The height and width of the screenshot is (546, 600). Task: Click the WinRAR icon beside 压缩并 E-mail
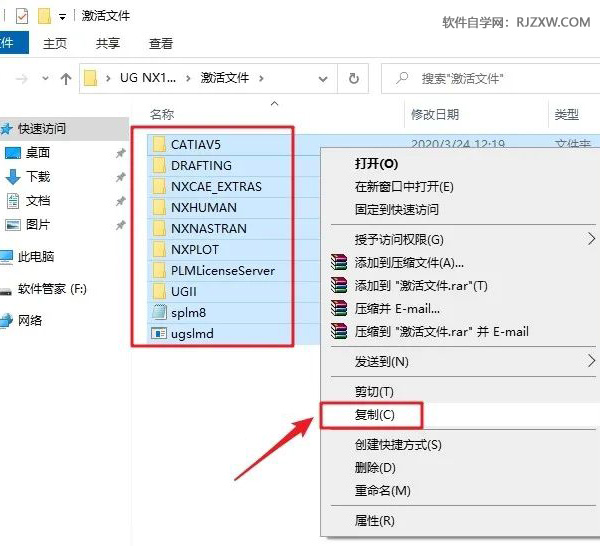(339, 308)
